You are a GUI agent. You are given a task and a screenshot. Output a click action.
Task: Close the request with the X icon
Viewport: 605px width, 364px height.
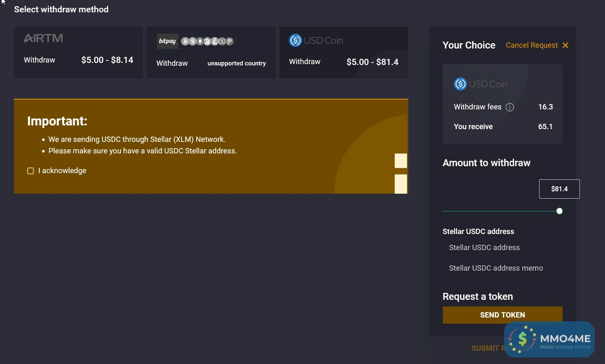pyautogui.click(x=565, y=45)
